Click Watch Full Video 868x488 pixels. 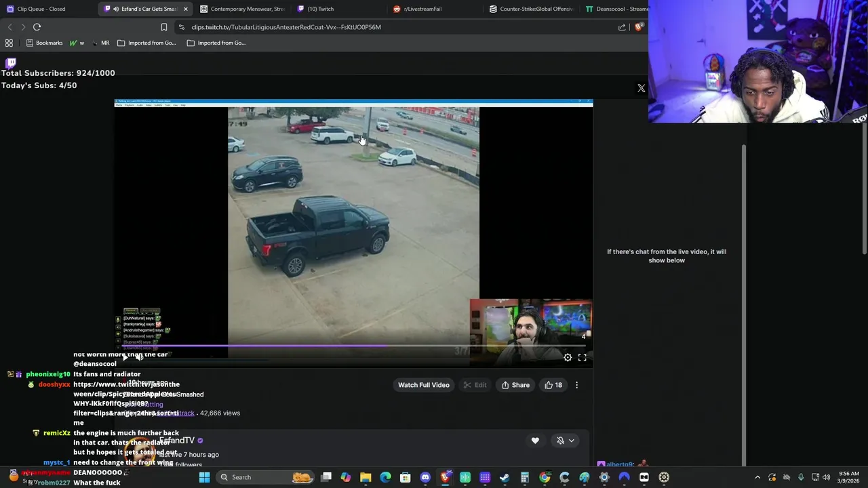(424, 385)
